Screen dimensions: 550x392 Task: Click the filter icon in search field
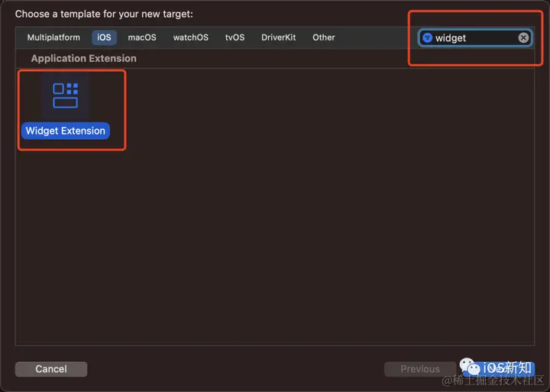click(427, 37)
